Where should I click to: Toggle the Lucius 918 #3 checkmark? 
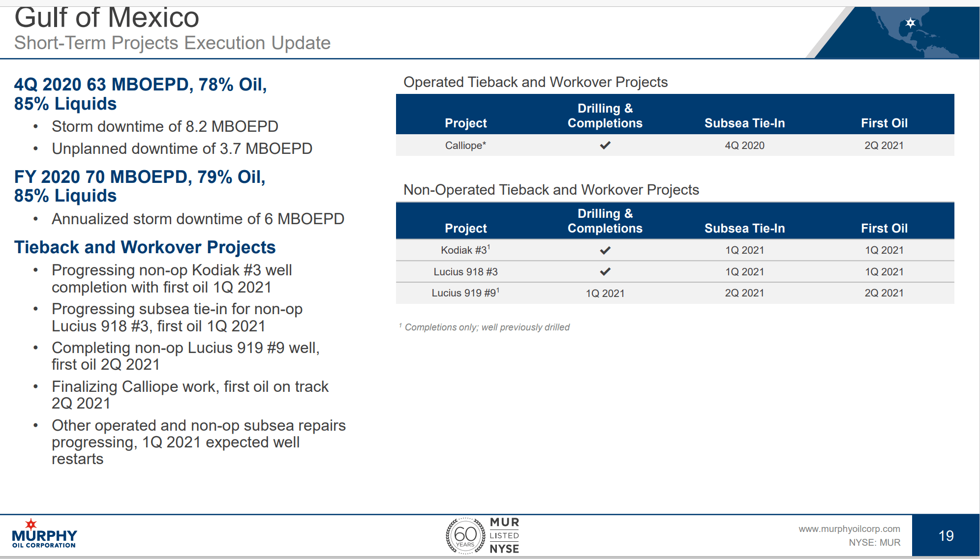(606, 271)
